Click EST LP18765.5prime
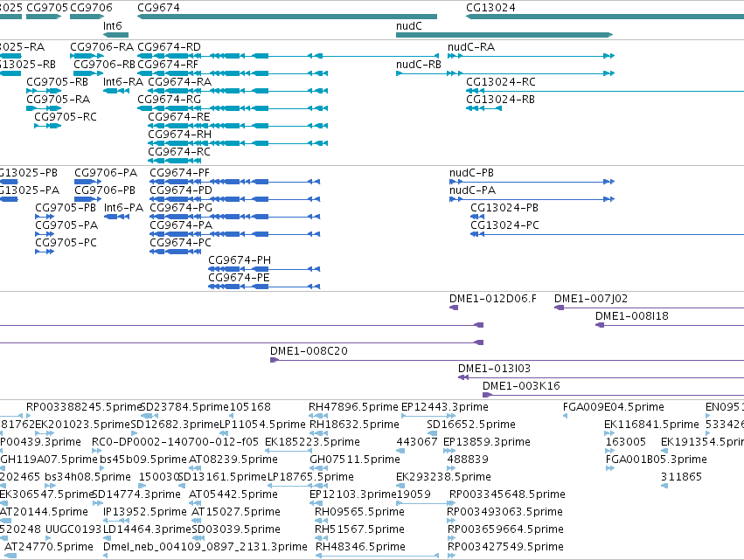 tap(310, 477)
